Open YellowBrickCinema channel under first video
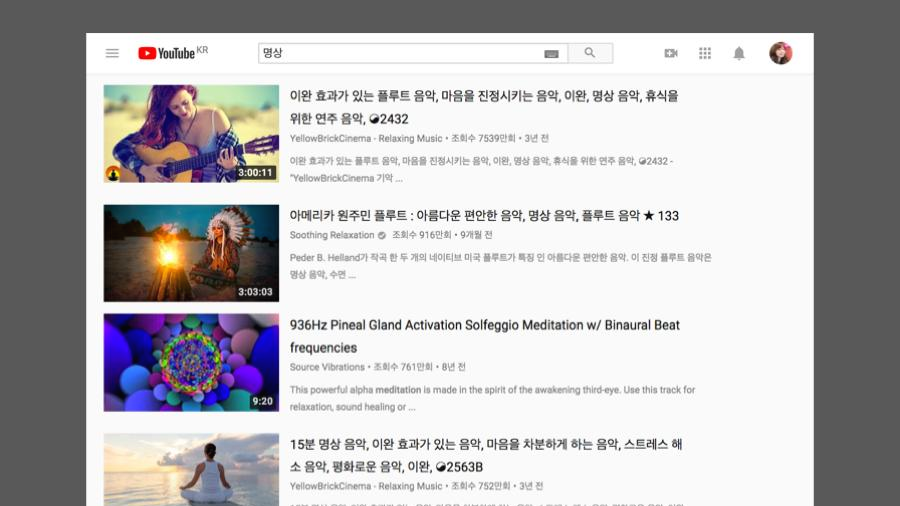The width and height of the screenshot is (900, 506). coord(366,138)
